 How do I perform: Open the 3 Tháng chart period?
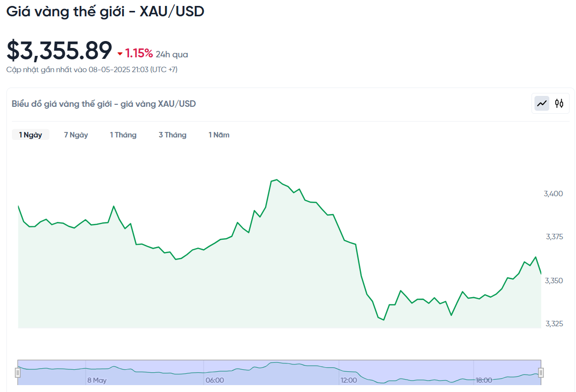[173, 135]
